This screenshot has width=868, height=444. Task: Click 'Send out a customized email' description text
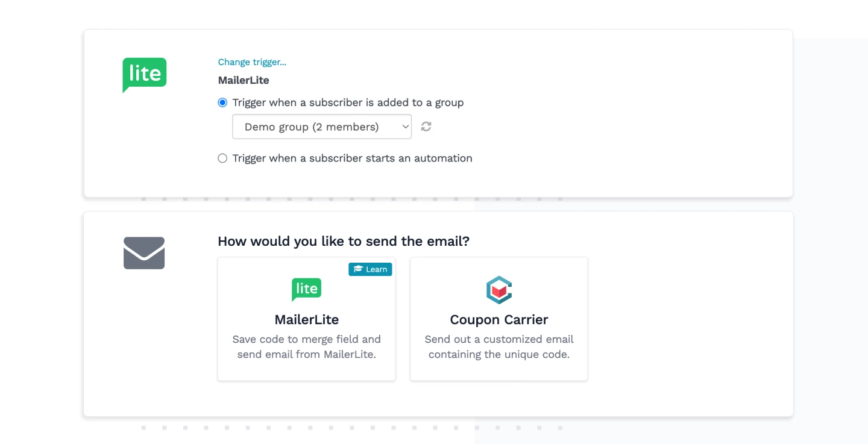pyautogui.click(x=499, y=340)
